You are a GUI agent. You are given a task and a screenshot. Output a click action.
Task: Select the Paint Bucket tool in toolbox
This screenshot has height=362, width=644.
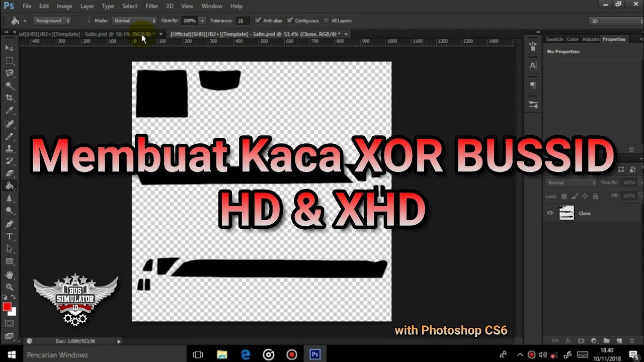[9, 186]
